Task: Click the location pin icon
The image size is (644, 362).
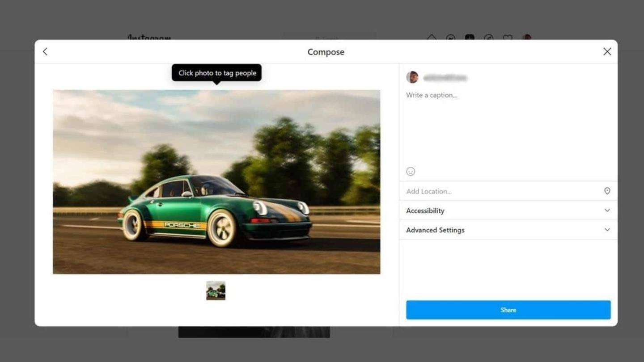Action: 607,191
